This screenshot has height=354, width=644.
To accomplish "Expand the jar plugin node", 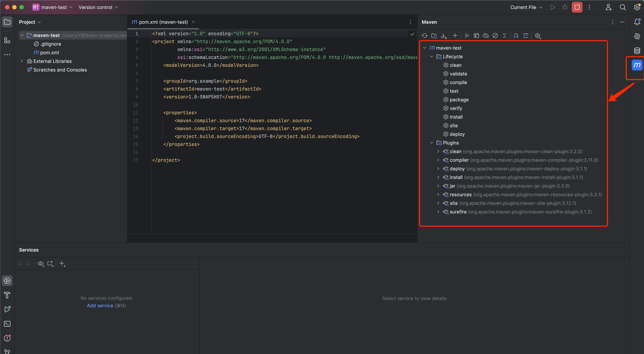I will pos(438,186).
